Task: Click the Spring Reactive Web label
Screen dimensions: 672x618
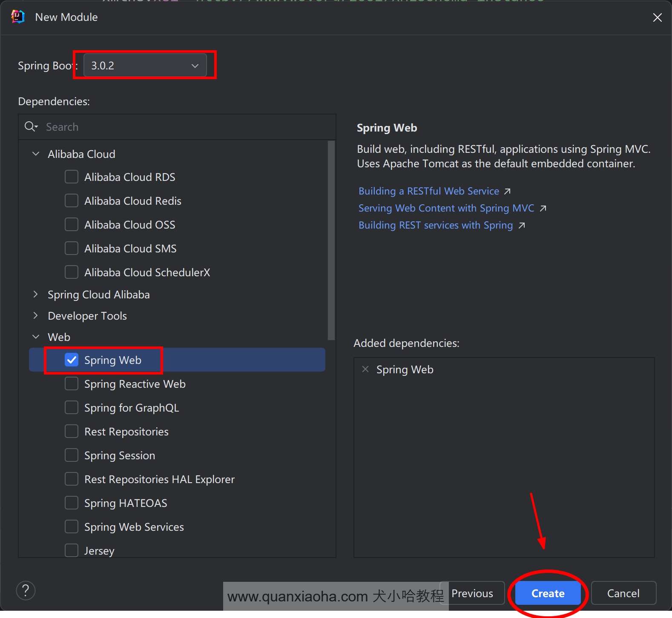Action: coord(135,384)
